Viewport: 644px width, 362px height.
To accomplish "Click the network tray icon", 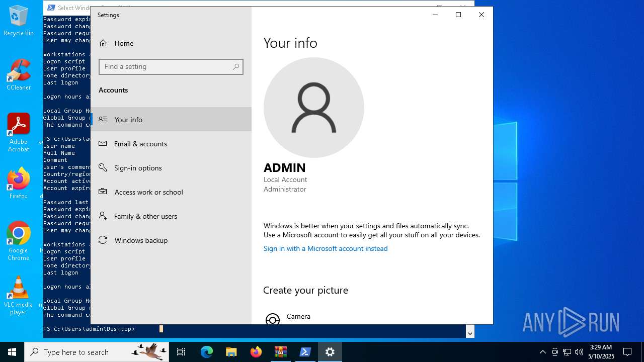I will click(x=567, y=352).
